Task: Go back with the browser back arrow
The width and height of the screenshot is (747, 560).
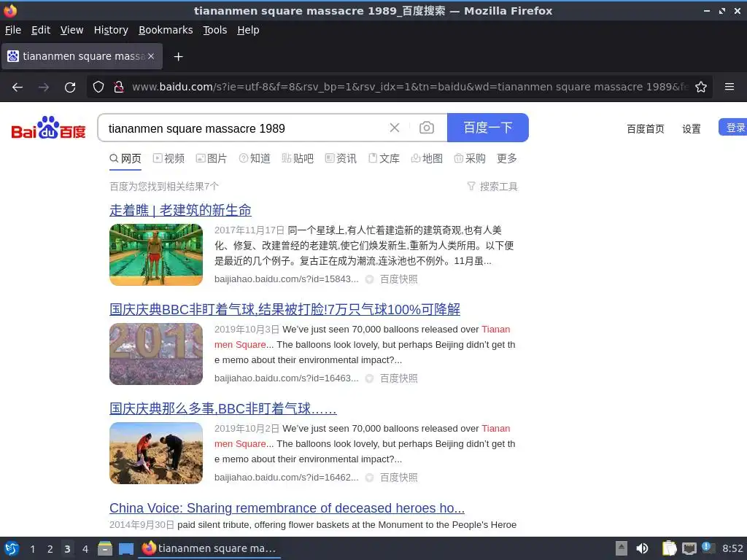Action: click(x=18, y=87)
